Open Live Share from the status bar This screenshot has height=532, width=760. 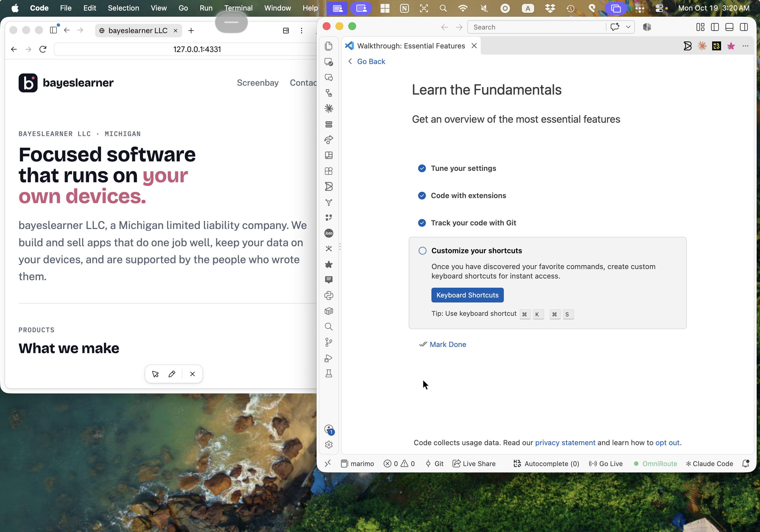click(474, 464)
